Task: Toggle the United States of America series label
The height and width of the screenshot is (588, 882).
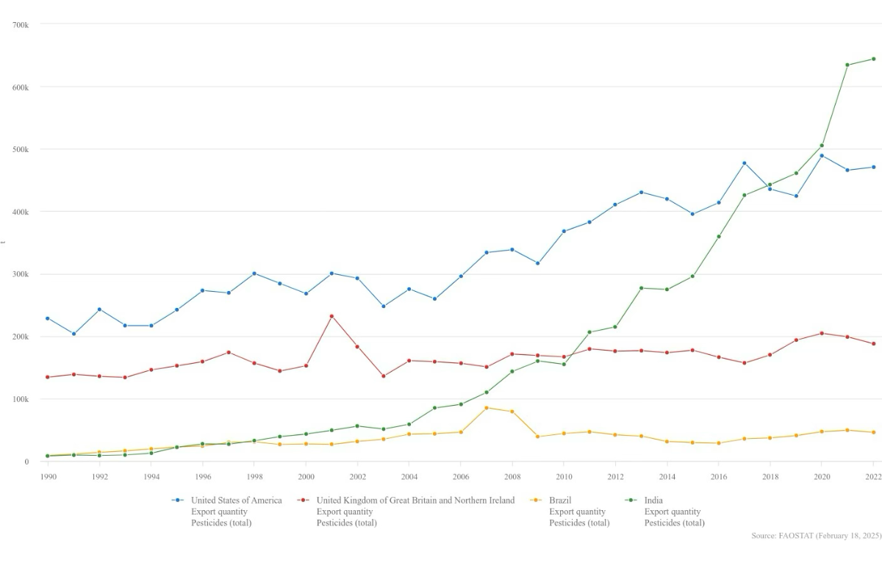Action: (236, 501)
